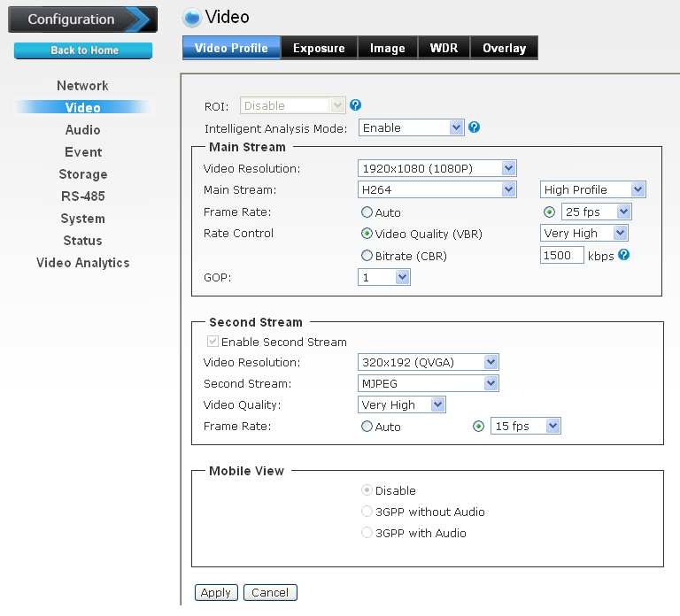Open Main Stream Very High quality dropdown
Screen dimensions: 680x616
tap(583, 233)
